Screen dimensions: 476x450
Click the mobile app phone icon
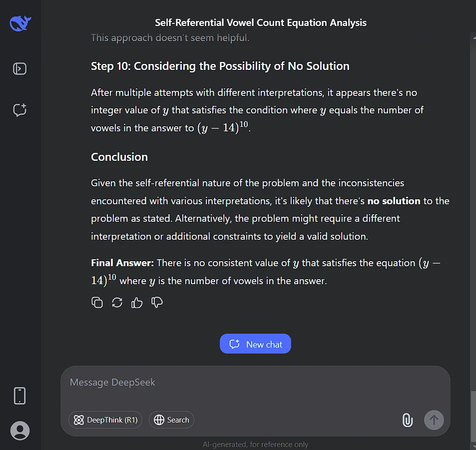pos(20,396)
